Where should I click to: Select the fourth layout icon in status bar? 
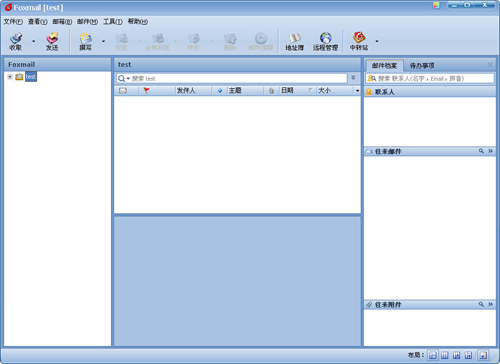point(468,355)
